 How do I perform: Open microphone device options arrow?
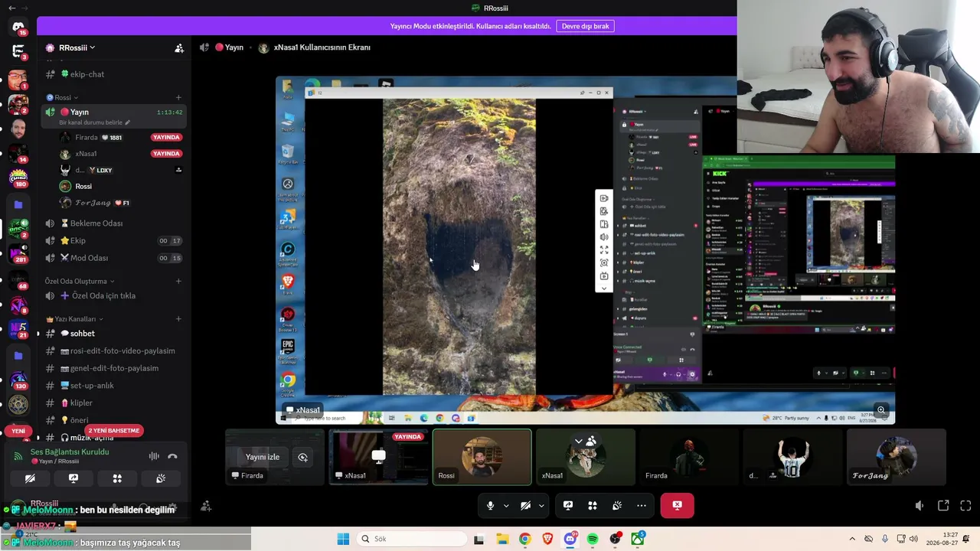[x=506, y=505]
